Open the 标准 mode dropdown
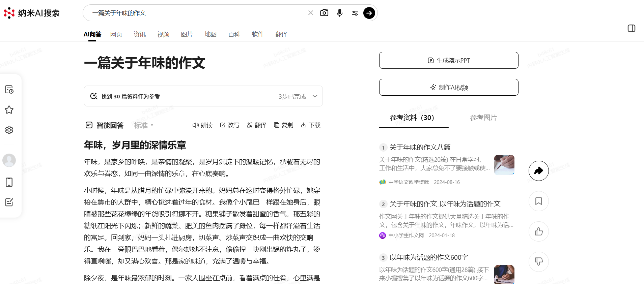The image size is (644, 284). click(x=144, y=125)
